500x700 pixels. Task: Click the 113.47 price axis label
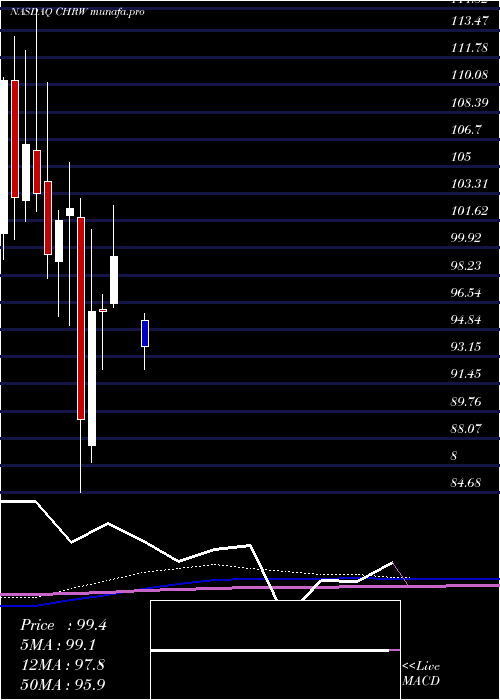(469, 21)
